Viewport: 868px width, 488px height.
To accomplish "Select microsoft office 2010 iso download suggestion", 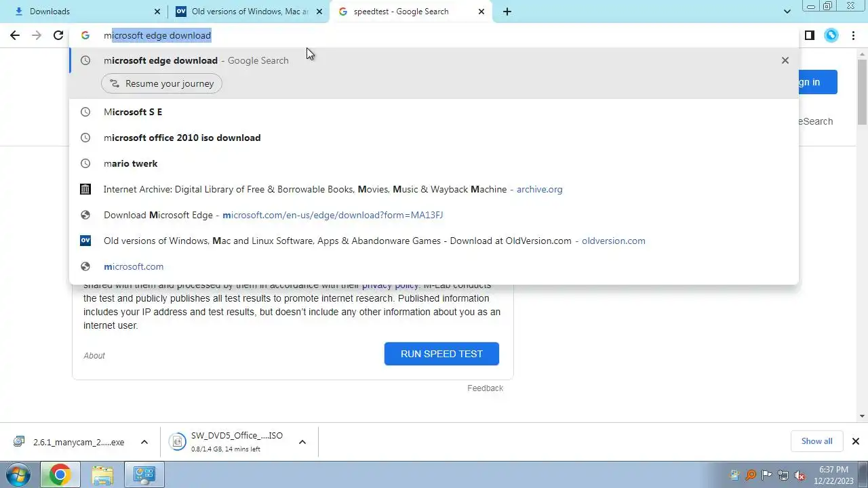I will point(434,138).
